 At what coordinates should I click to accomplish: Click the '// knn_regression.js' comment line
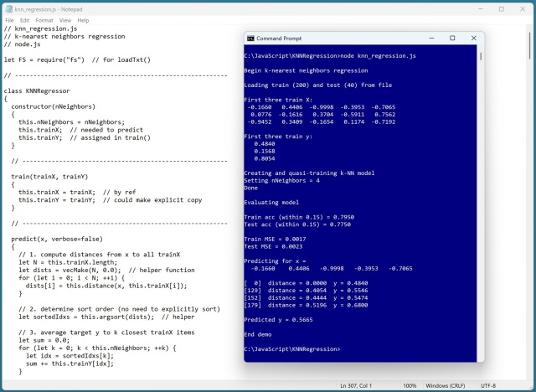[x=41, y=28]
